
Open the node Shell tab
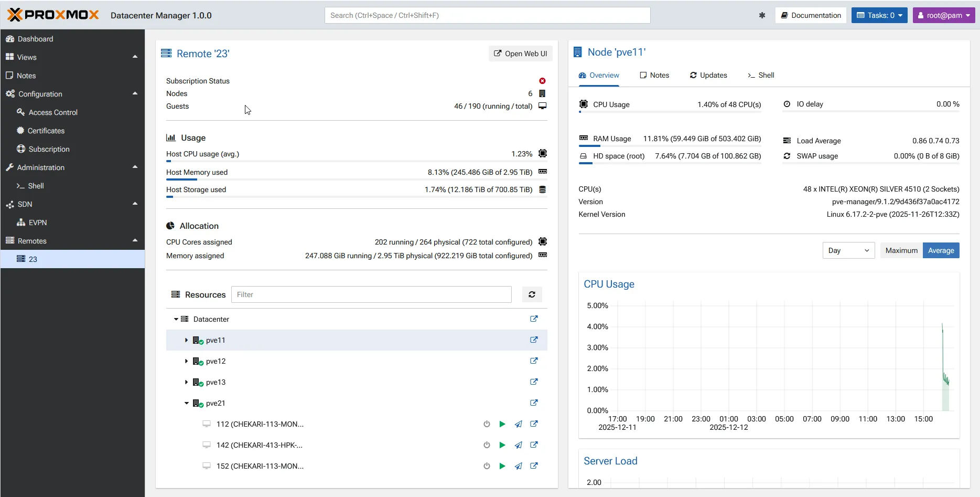(x=761, y=75)
